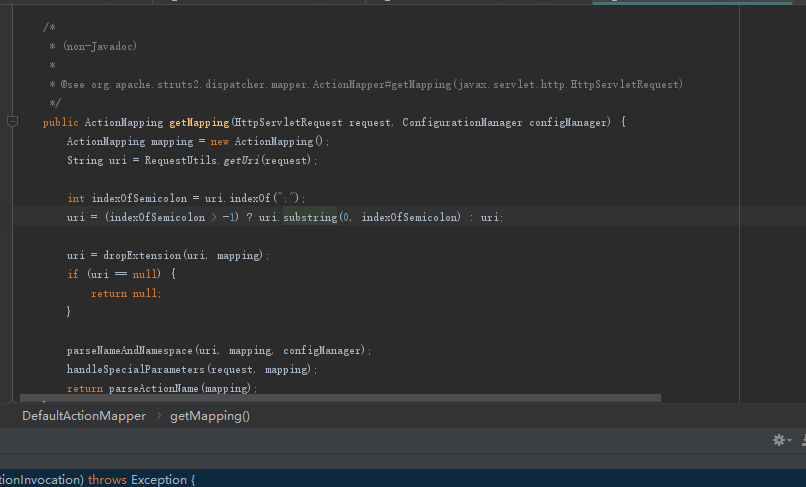
Task: Click the HttpServletRequest parameter type
Action: [x=288, y=122]
